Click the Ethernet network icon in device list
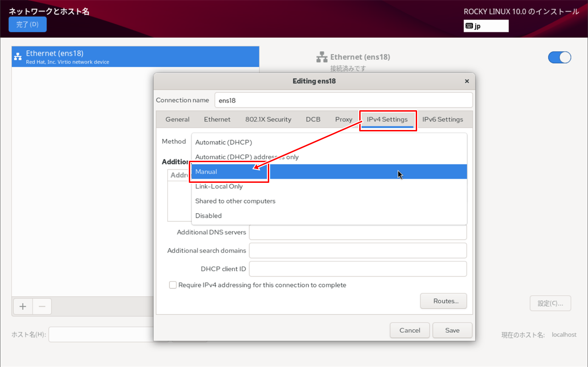588x367 pixels. 18,56
